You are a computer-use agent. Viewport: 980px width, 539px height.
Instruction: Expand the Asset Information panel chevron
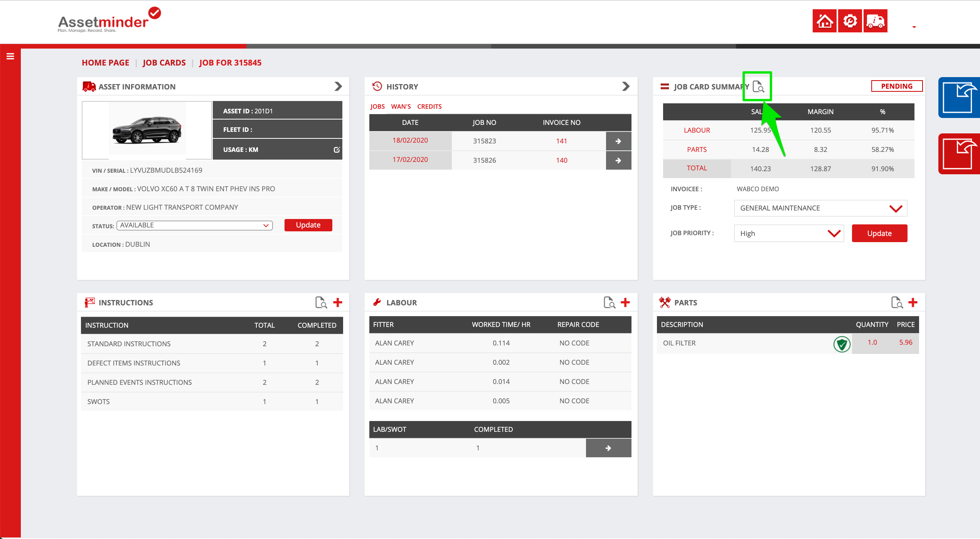point(338,86)
